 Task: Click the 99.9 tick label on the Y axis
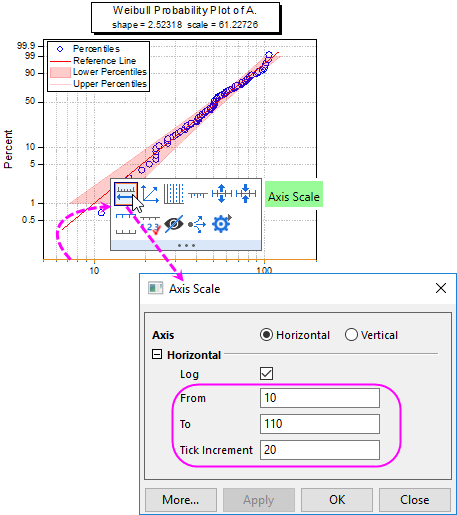[26, 46]
